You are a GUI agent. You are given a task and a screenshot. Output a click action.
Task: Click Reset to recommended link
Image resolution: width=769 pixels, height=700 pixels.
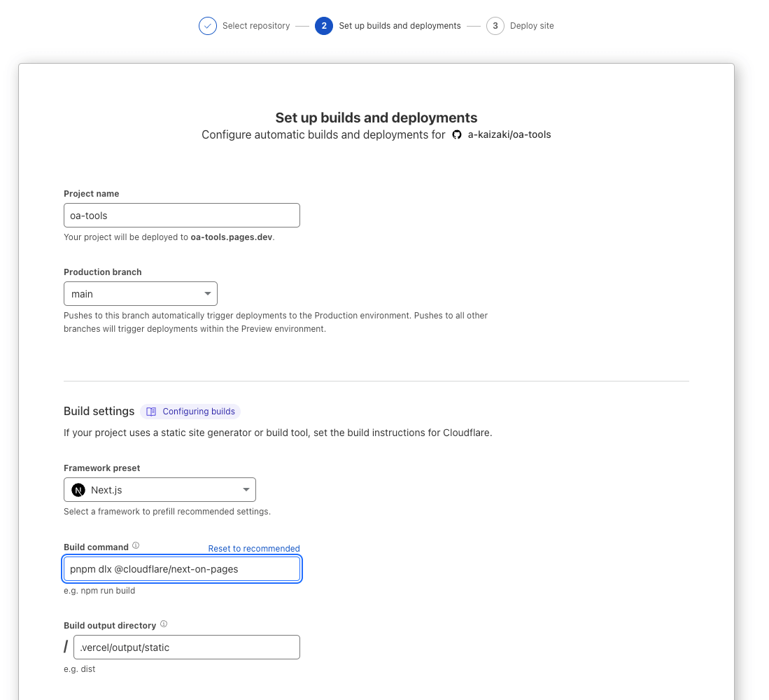253,548
